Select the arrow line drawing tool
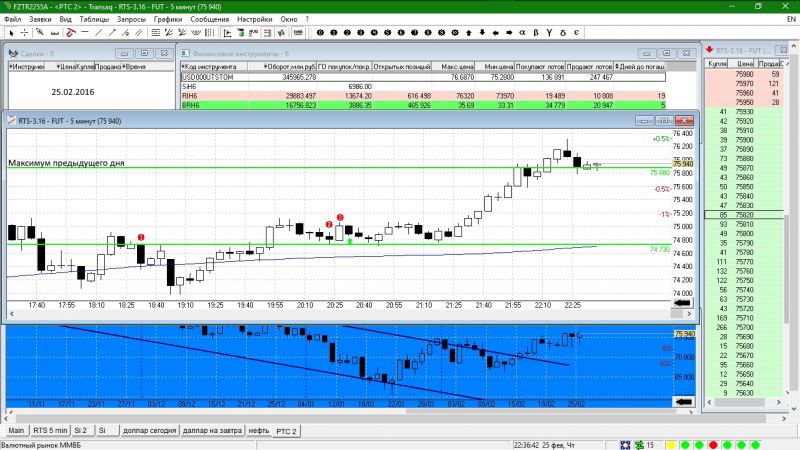 click(x=112, y=33)
